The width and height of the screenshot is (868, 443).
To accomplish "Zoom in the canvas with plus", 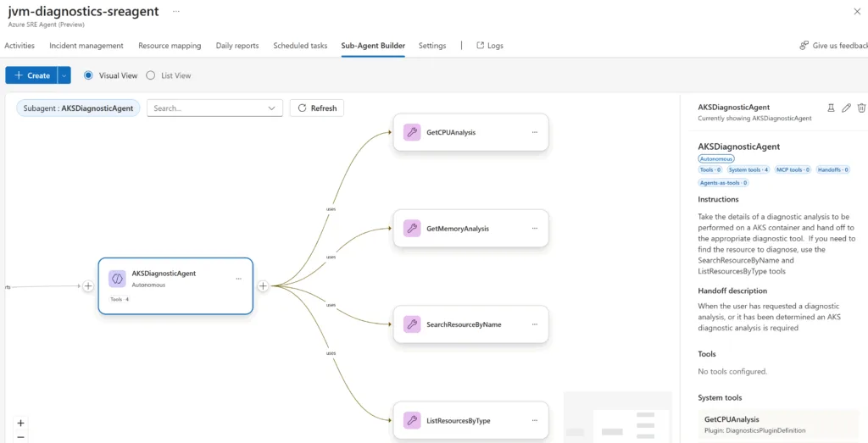I will 20,423.
